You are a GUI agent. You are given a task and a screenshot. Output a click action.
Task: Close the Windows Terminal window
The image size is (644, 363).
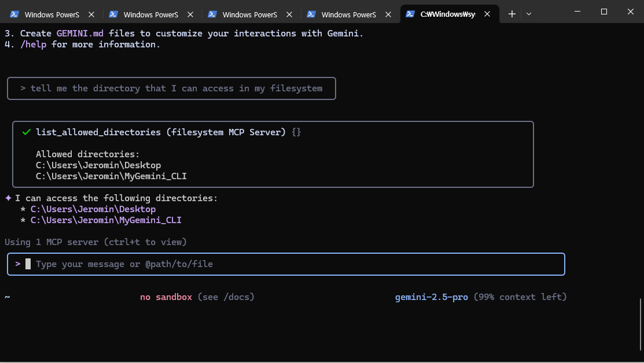pos(631,12)
